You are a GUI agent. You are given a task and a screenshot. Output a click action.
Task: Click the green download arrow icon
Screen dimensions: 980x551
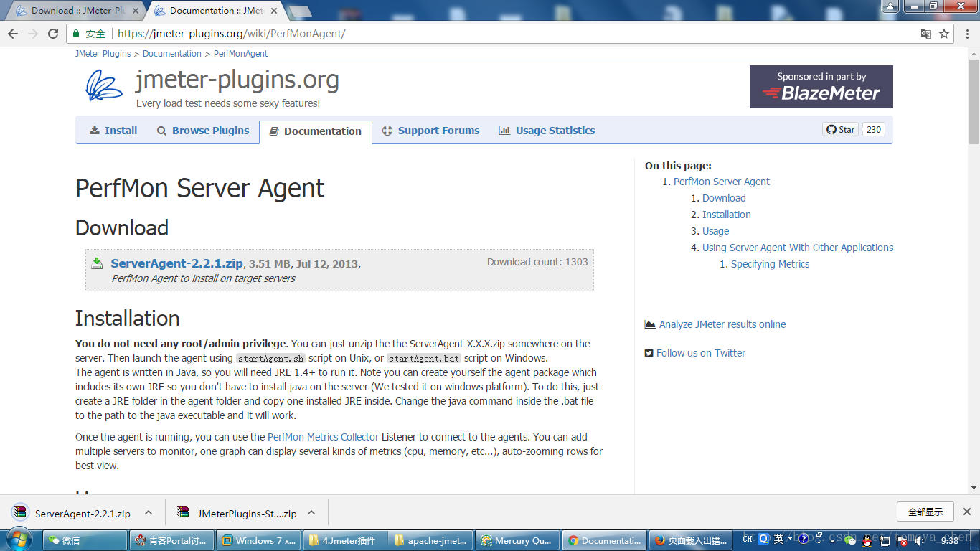tap(97, 263)
